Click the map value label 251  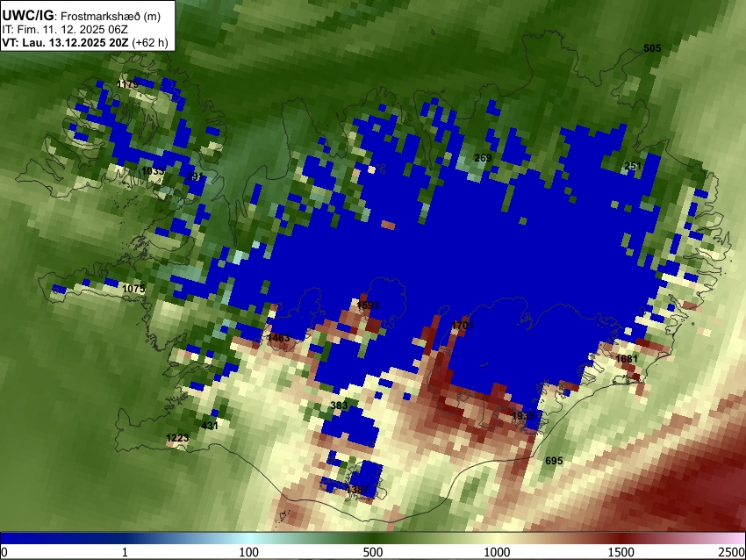point(632,166)
